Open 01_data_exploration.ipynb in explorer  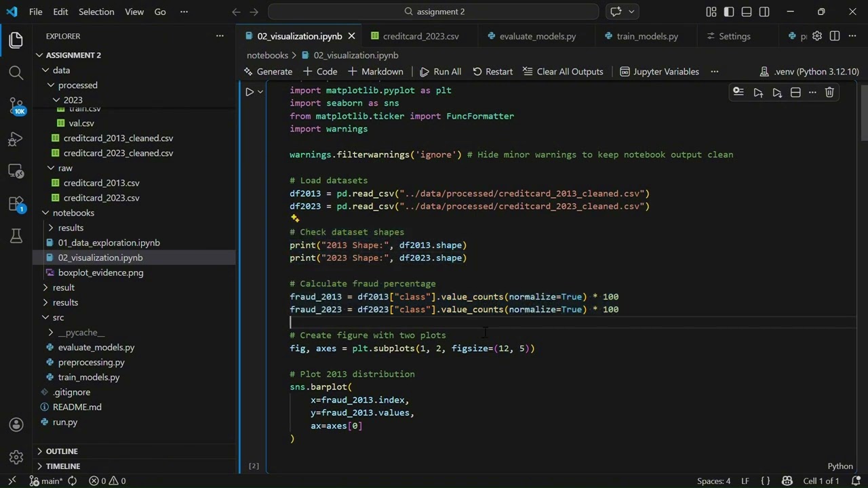(x=108, y=243)
